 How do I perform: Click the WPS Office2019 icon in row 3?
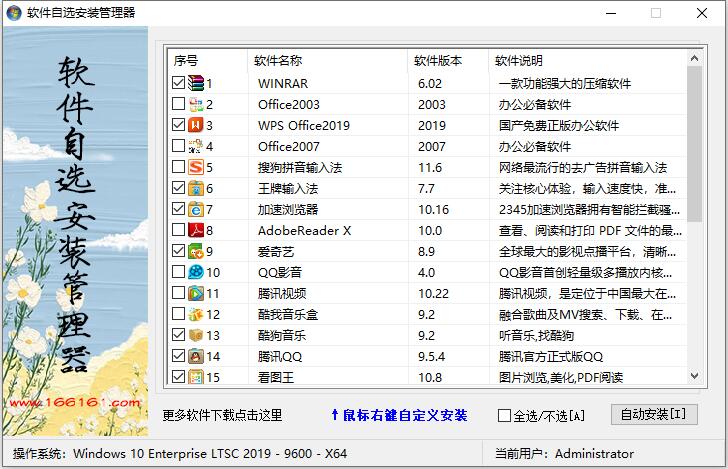(x=195, y=125)
